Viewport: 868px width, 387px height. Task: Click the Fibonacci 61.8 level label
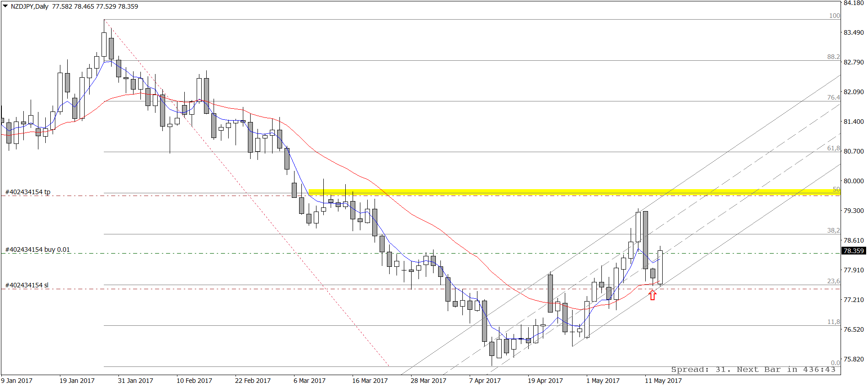point(833,148)
